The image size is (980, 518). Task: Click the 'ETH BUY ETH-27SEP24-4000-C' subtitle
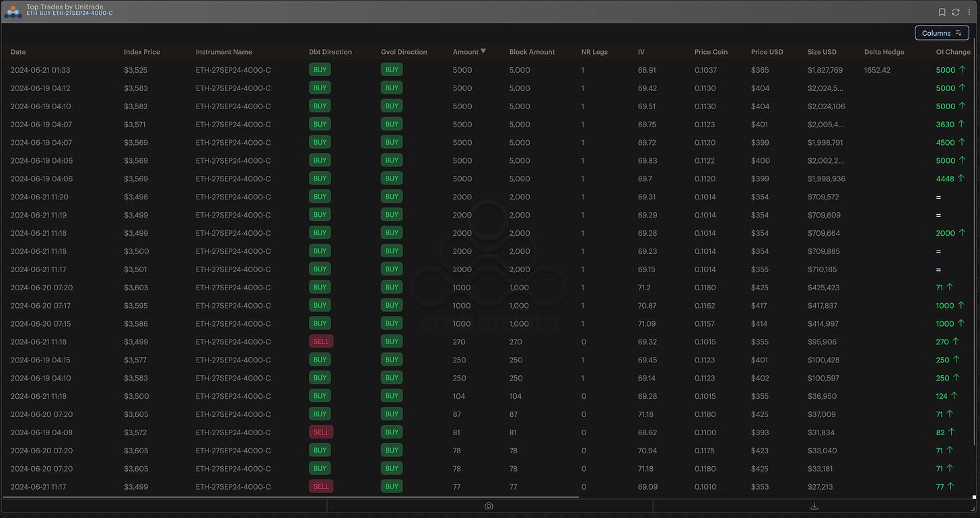[x=69, y=13]
